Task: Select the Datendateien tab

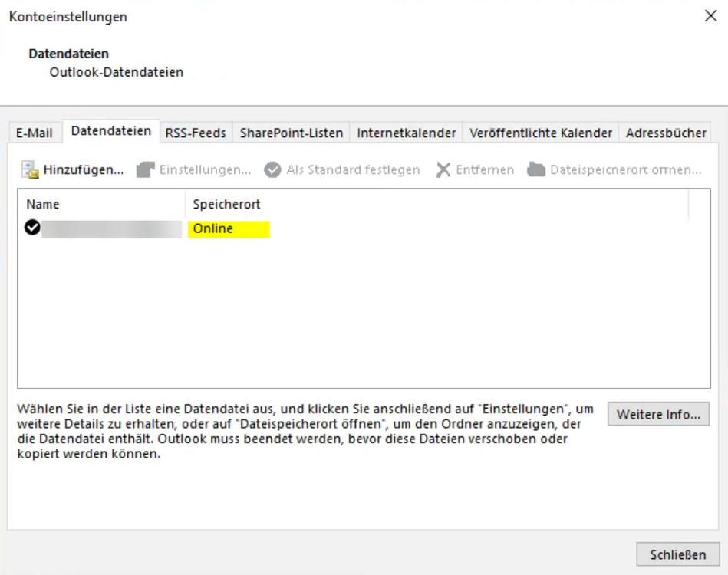Action: pyautogui.click(x=111, y=131)
